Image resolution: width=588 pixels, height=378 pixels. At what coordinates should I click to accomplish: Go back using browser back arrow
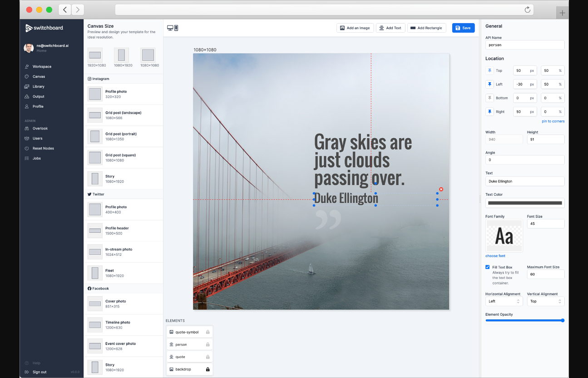click(x=65, y=10)
